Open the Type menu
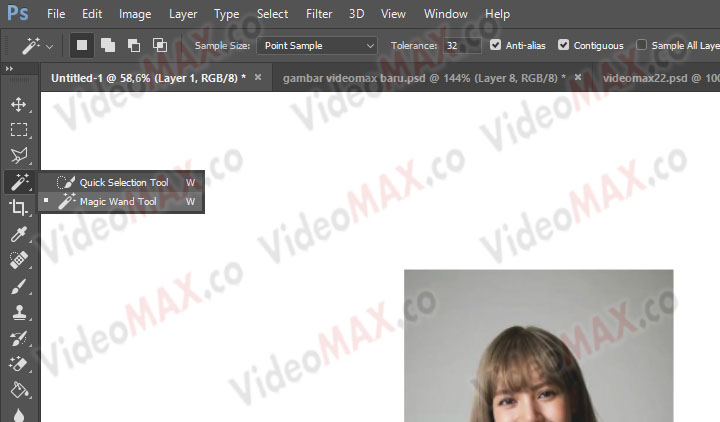The height and width of the screenshot is (422, 720). pos(226,14)
